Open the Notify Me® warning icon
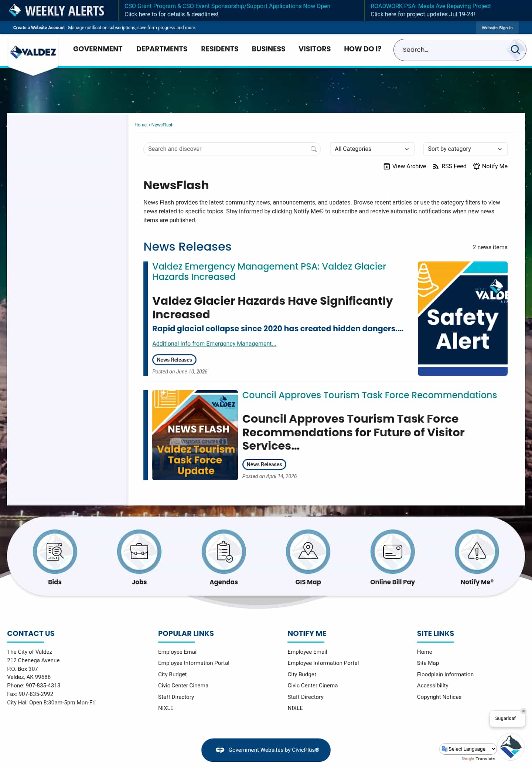The width and height of the screenshot is (532, 768). pos(477,551)
